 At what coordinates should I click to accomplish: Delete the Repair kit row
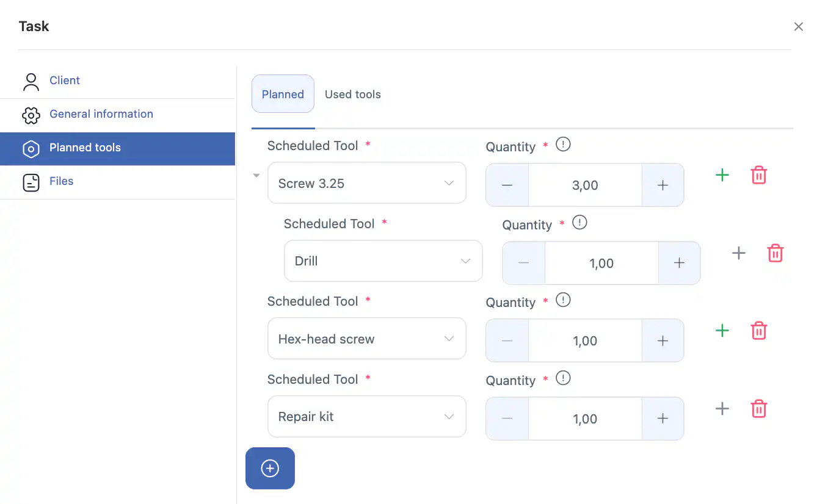pyautogui.click(x=758, y=409)
